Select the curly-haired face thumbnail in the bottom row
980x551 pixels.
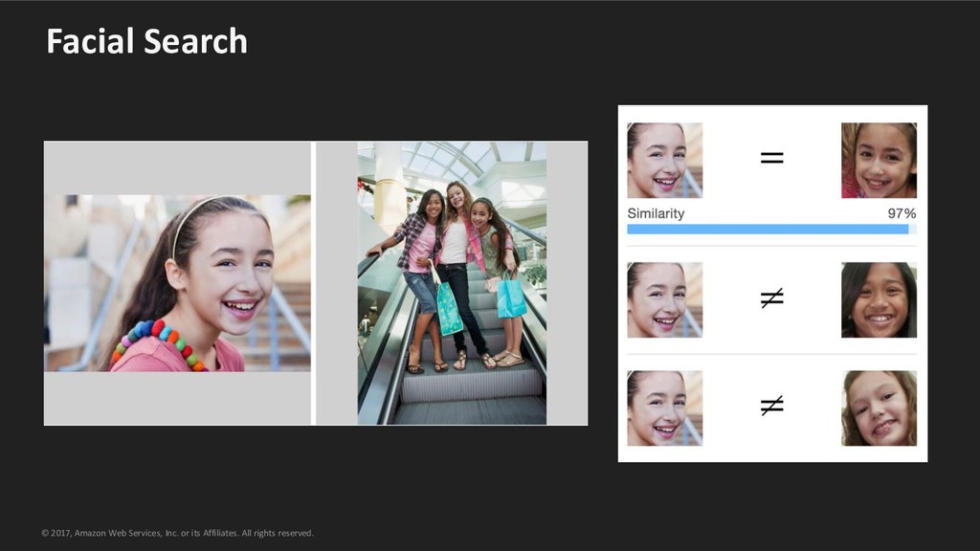pos(879,408)
